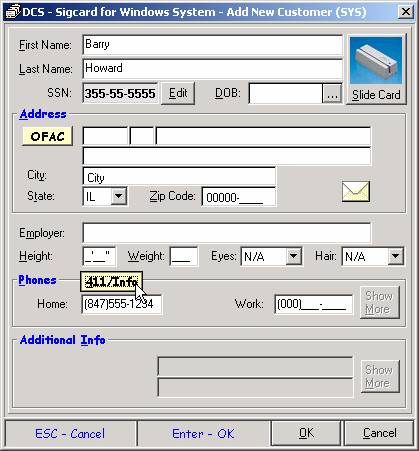Close the Add New Customer window
Screen dimensions: 419x451
[406, 12]
